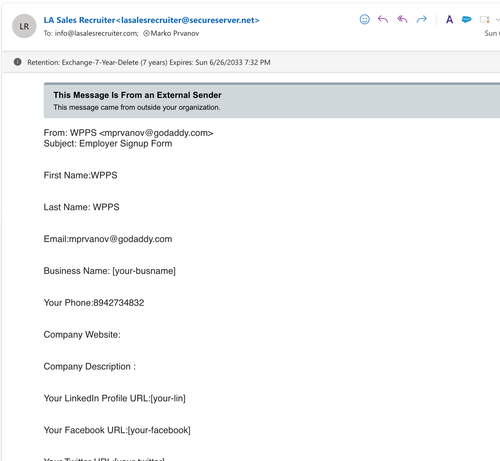Click the 'First Name:WPPS' line
The image size is (500, 461).
(80, 175)
